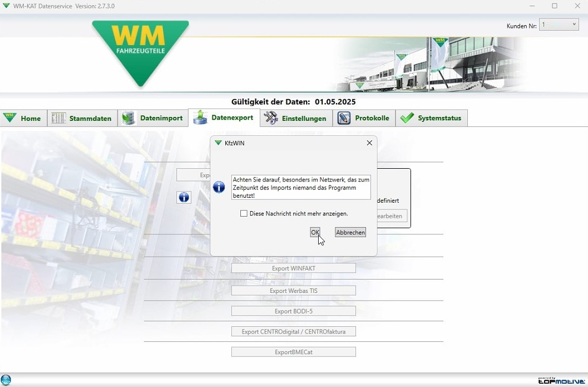
Task: Click the warning message text in dialog
Action: click(x=301, y=187)
